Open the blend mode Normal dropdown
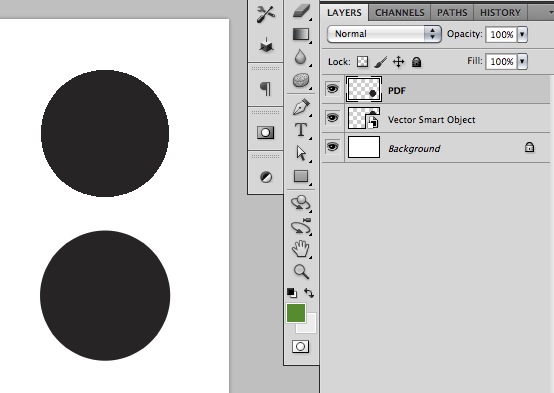Image resolution: width=554 pixels, height=393 pixels. 384,34
